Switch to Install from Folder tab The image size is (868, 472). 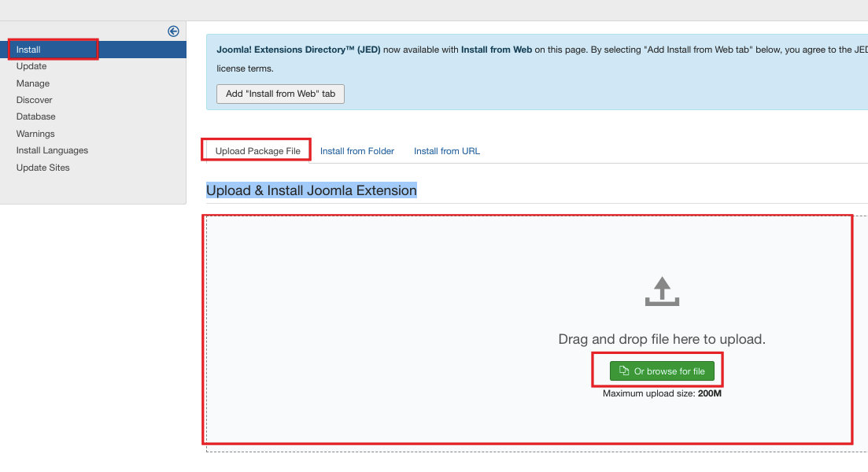(357, 151)
